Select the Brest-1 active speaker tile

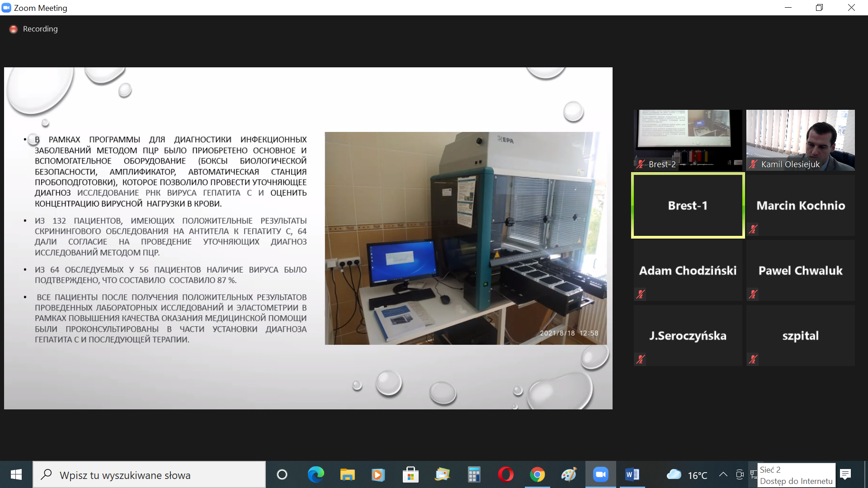(688, 205)
